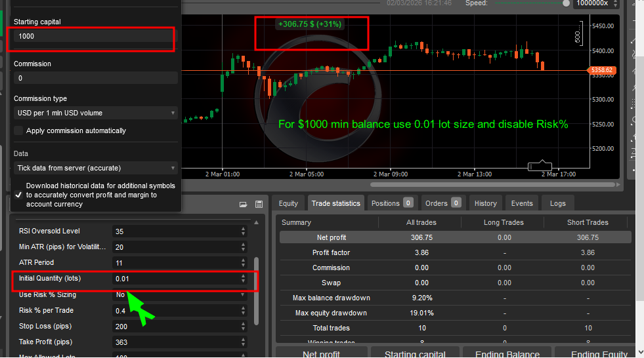Click the parameter list scroll-up arrow
The image size is (644, 358).
tap(256, 223)
